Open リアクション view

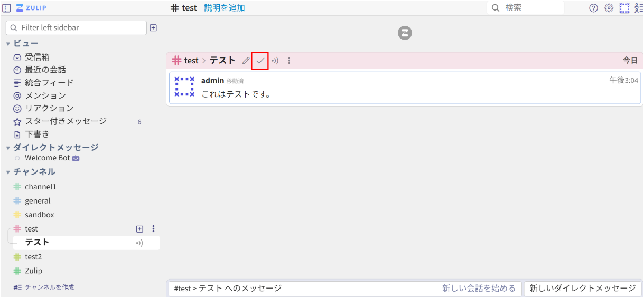pyautogui.click(x=49, y=108)
